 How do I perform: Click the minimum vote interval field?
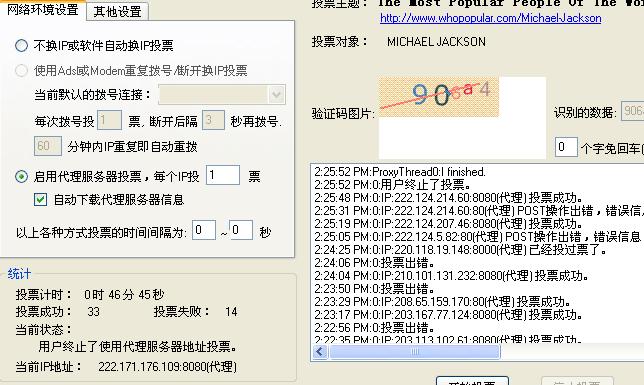[x=204, y=230]
